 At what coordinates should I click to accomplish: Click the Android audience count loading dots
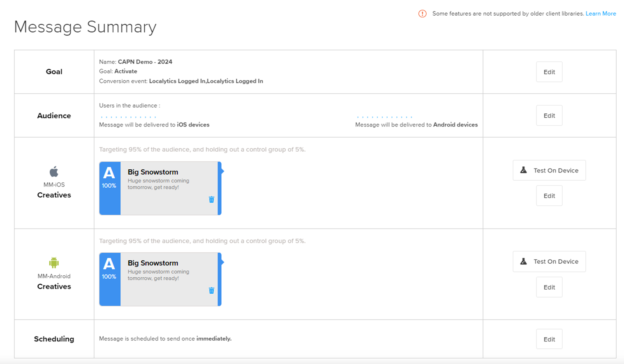384,117
